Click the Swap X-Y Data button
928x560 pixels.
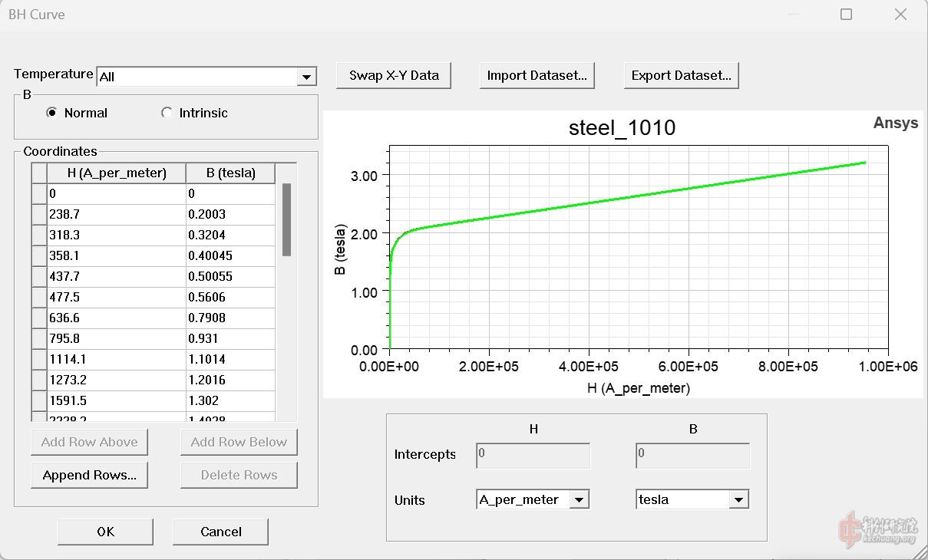pos(394,75)
